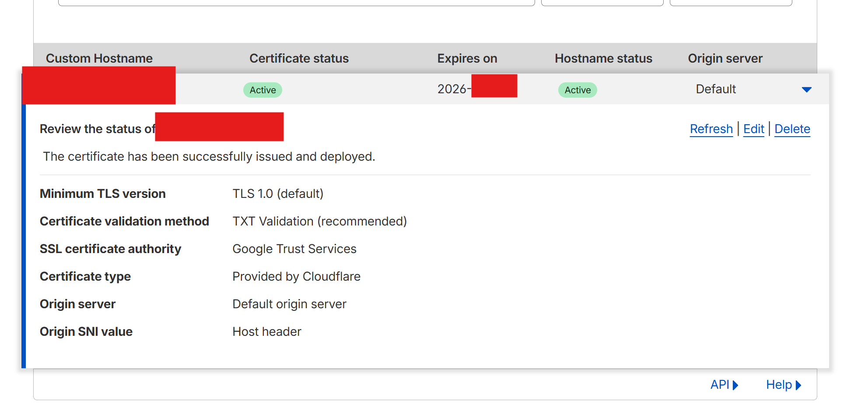Click the Default origin server cell
Viewport: 868px width, 419px height.
click(x=716, y=89)
